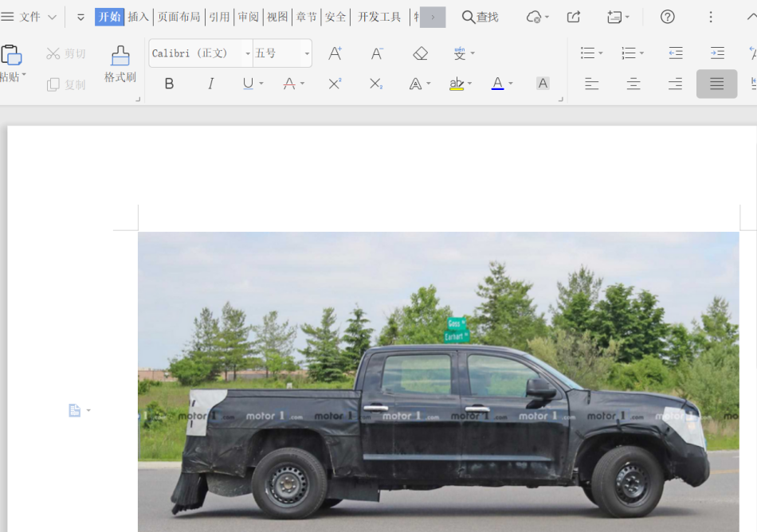Toggle strikethrough formatting

289,84
